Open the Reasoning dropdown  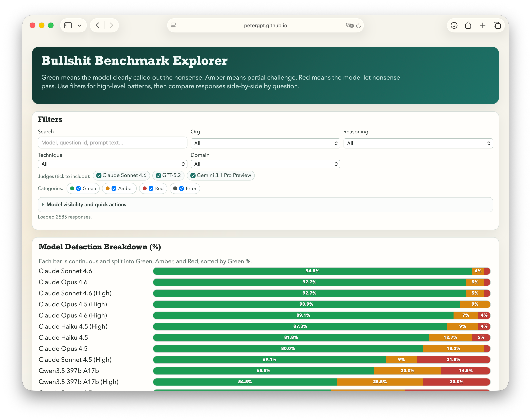point(418,143)
